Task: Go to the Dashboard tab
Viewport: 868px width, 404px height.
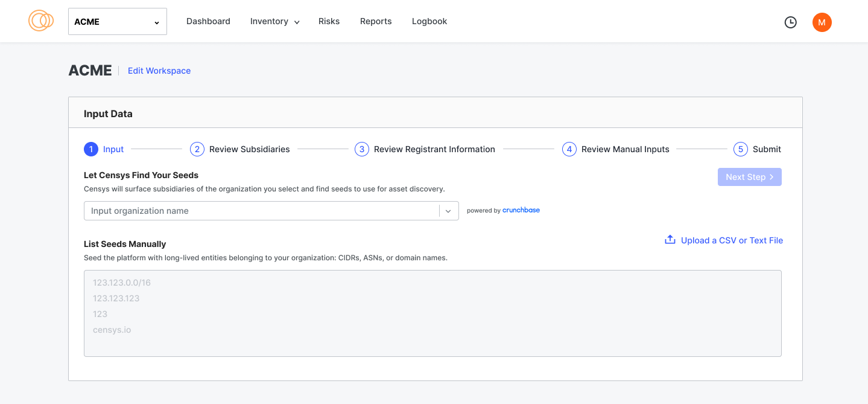Action: (208, 22)
